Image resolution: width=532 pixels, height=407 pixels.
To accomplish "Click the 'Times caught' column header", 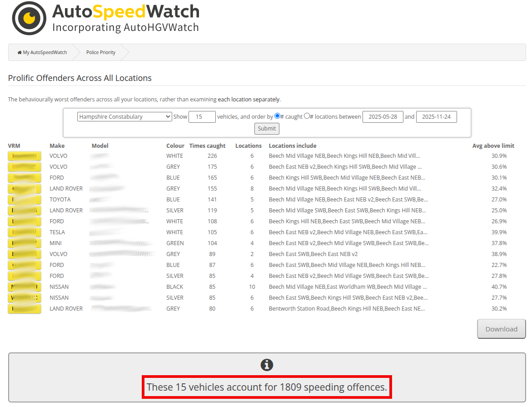I will coord(207,146).
